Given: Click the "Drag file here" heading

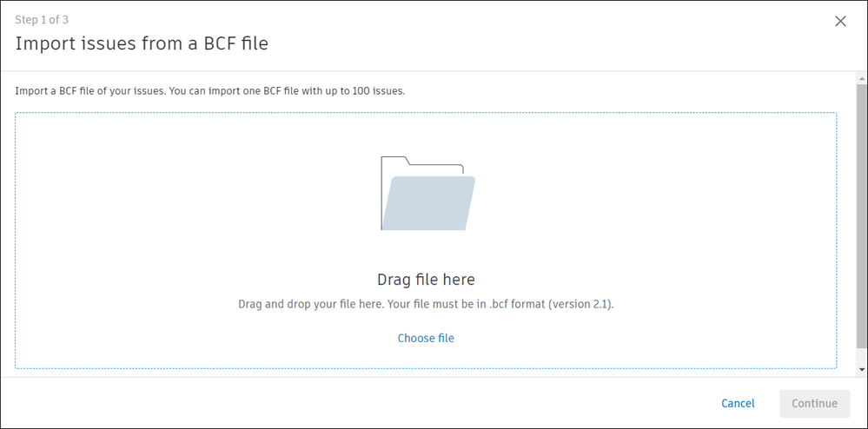Looking at the screenshot, I should (426, 280).
